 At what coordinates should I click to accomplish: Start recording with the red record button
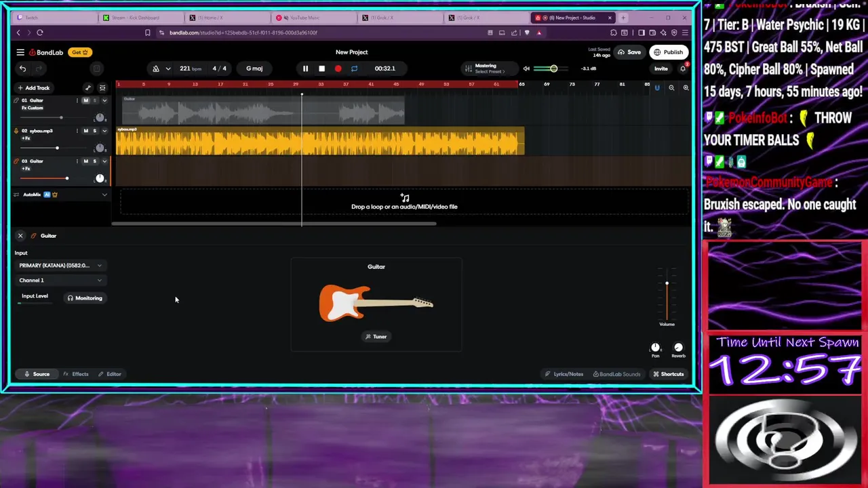[338, 68]
